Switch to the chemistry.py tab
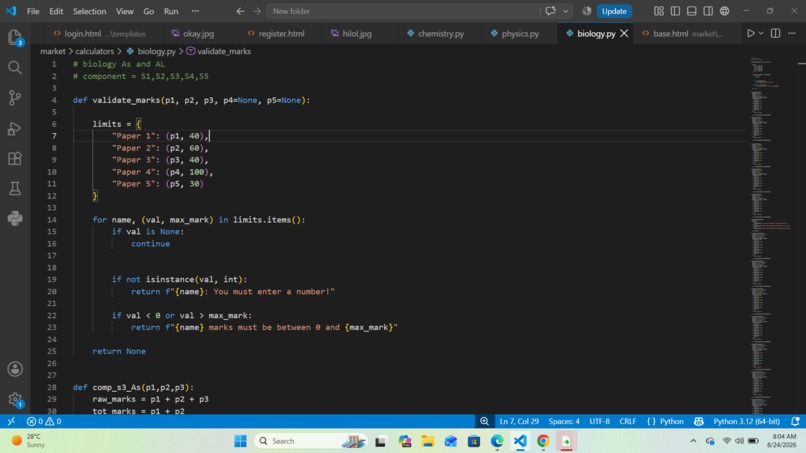The image size is (806, 453). (x=435, y=33)
